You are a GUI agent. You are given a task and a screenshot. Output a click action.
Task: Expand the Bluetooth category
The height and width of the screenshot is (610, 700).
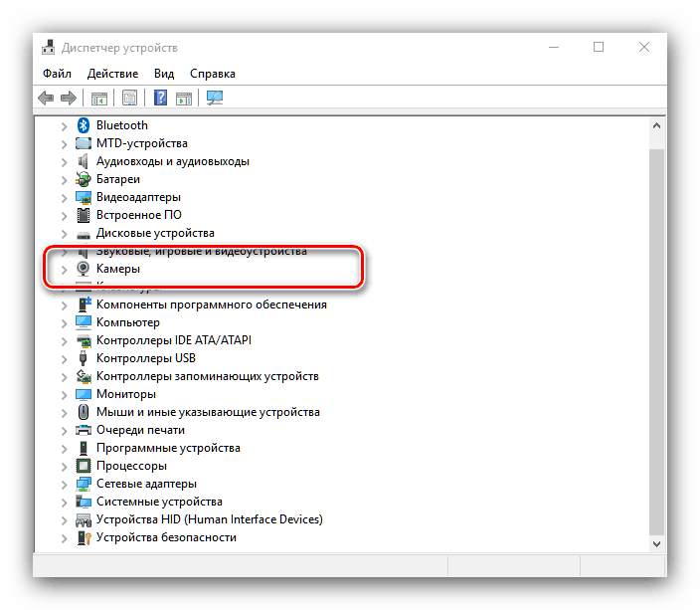tap(64, 126)
